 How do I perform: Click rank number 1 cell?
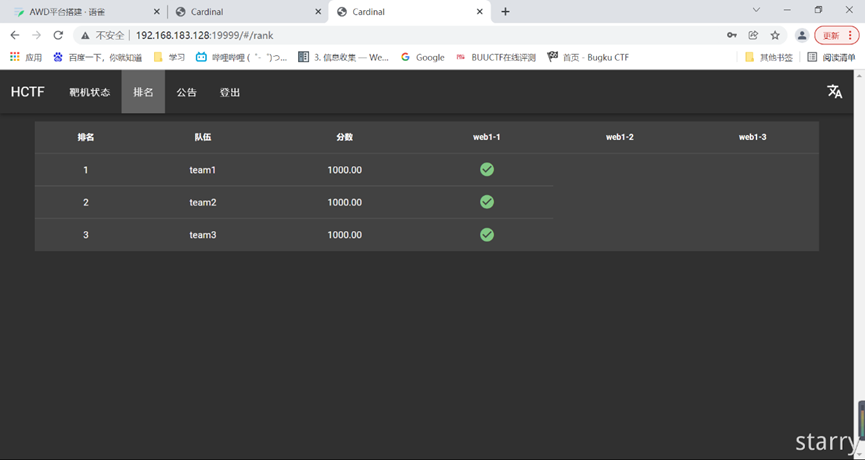[86, 170]
